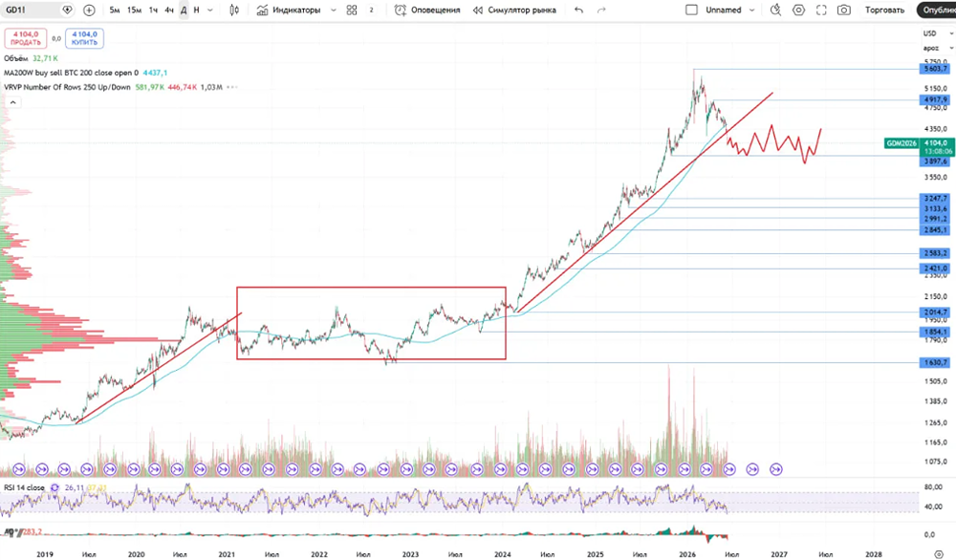Screen dimensions: 956x560
Task: Expand the Unnamed layout dropdown arrow
Action: (x=751, y=10)
